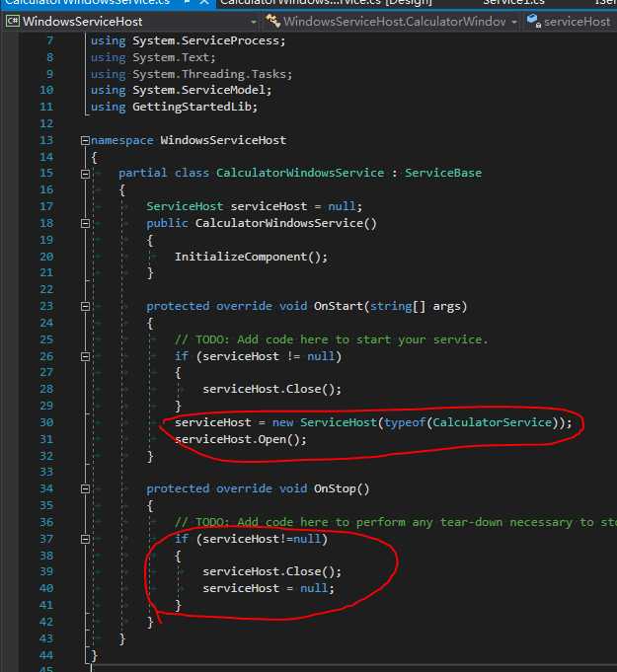This screenshot has height=672, width=617.
Task: Click 'using System.Threading.Tasks;' line
Action: [192, 74]
